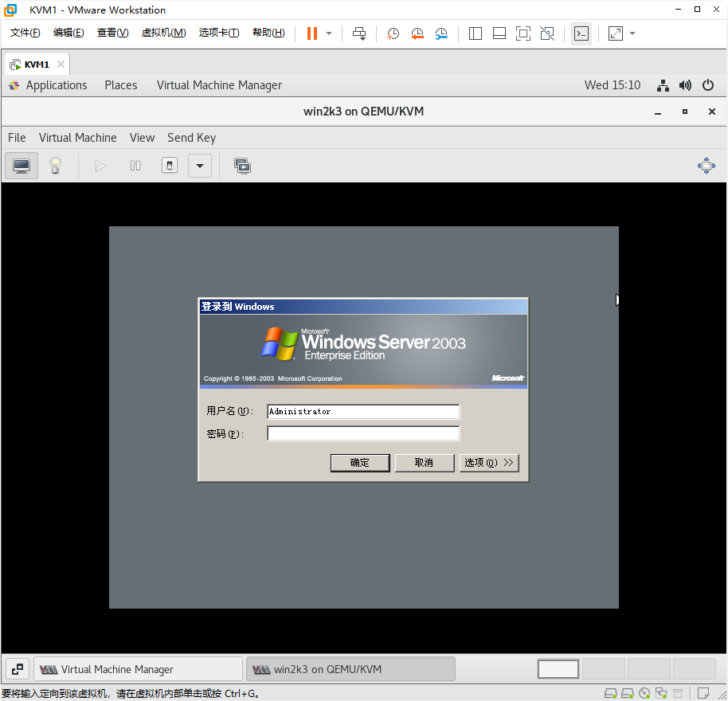
Task: Open the VMware console view icon
Action: point(581,33)
